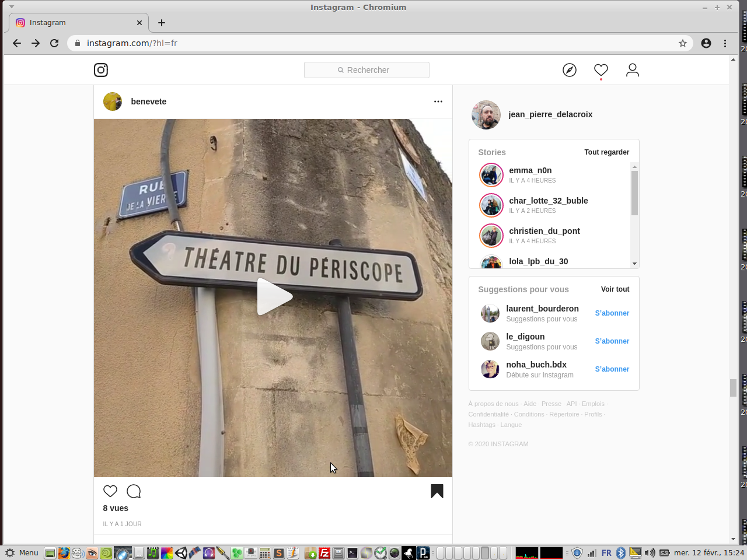Click the Instagram home logo icon
The width and height of the screenshot is (747, 560).
[x=101, y=70]
